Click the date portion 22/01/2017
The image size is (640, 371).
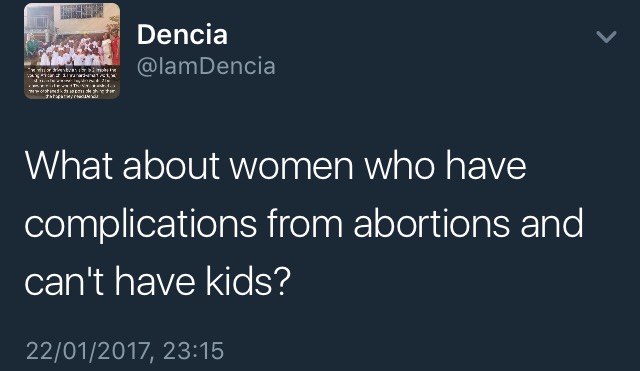[87, 351]
